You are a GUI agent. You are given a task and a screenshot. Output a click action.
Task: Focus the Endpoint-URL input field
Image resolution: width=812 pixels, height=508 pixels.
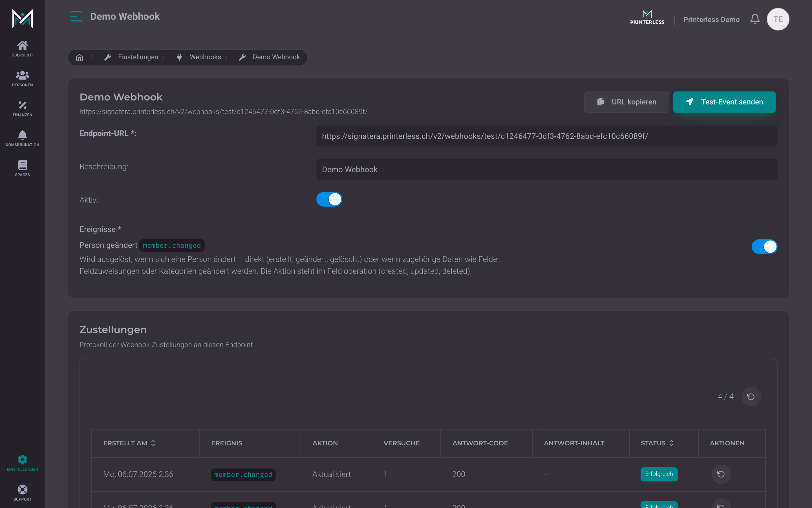pos(547,136)
